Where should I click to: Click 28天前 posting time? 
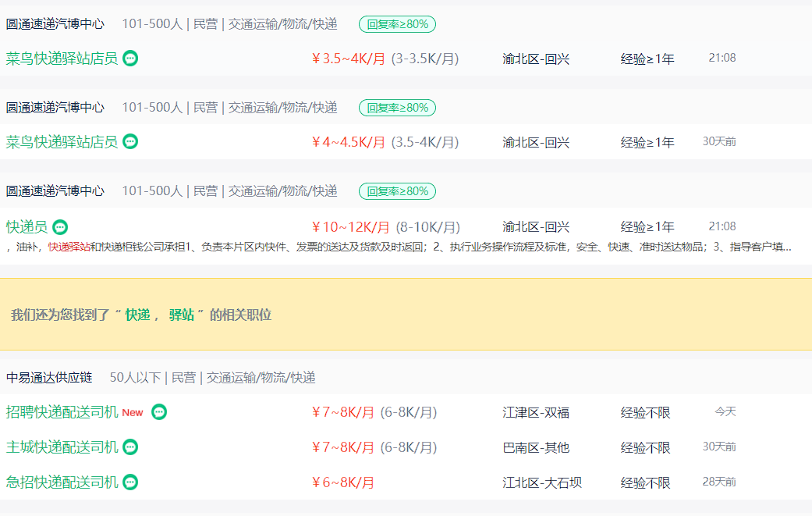click(719, 482)
